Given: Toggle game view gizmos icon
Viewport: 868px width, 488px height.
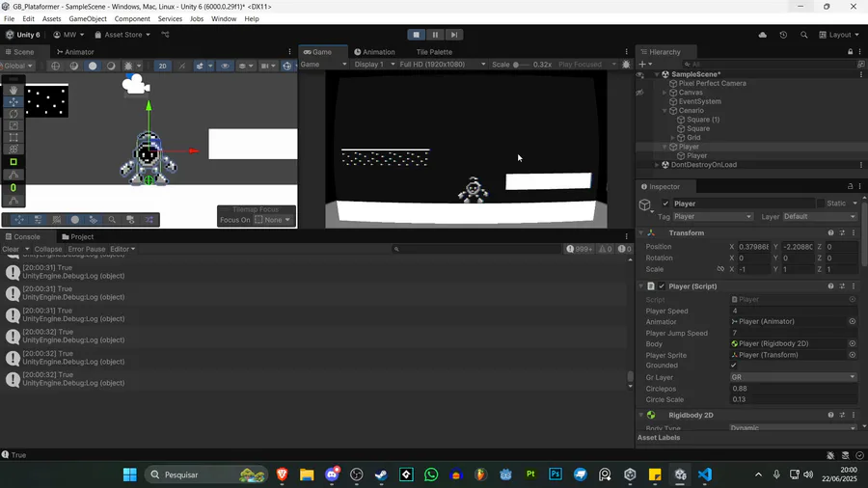Looking at the screenshot, I should point(626,65).
